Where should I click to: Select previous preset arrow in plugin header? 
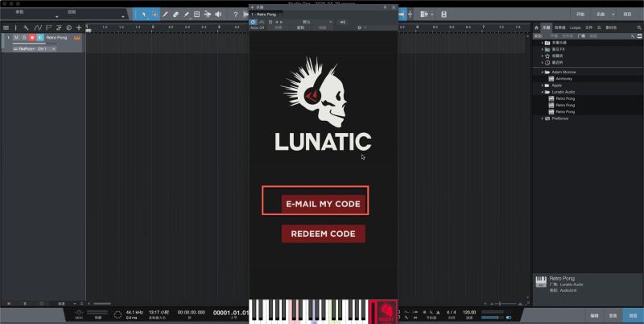click(x=276, y=22)
